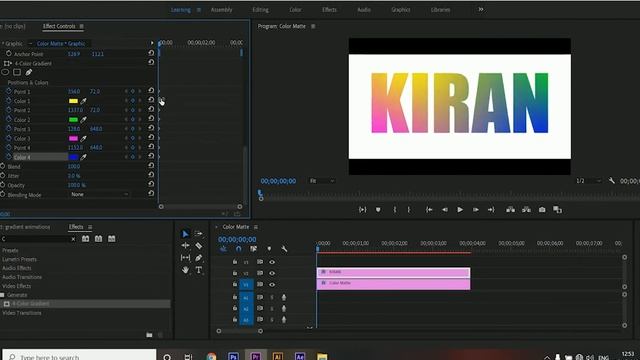Add a marker in the timeline
Screen dimensions: 640x360
tap(269, 249)
